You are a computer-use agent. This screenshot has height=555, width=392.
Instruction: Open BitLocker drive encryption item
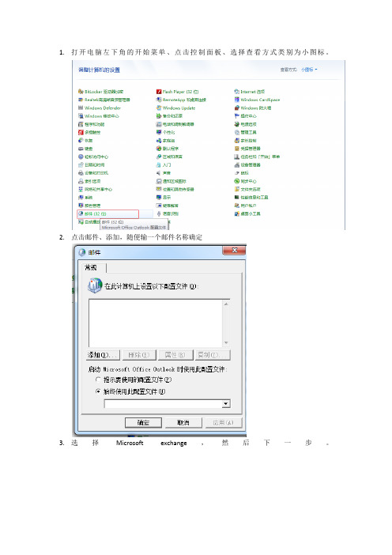pyautogui.click(x=101, y=92)
